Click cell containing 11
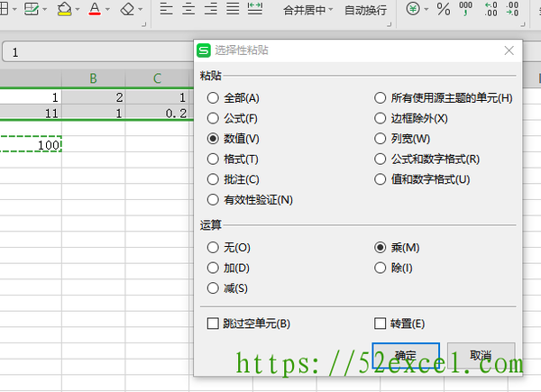The image size is (541, 392). (31, 113)
